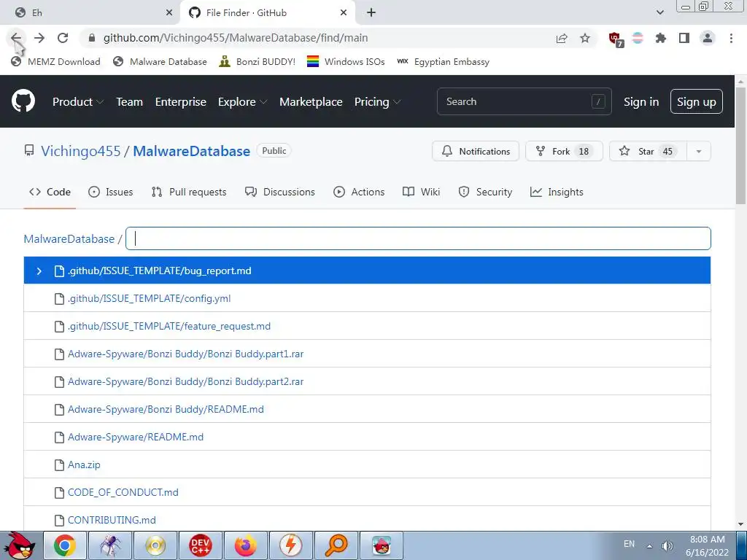
Task: Open Firefox from the taskbar
Action: (x=245, y=545)
